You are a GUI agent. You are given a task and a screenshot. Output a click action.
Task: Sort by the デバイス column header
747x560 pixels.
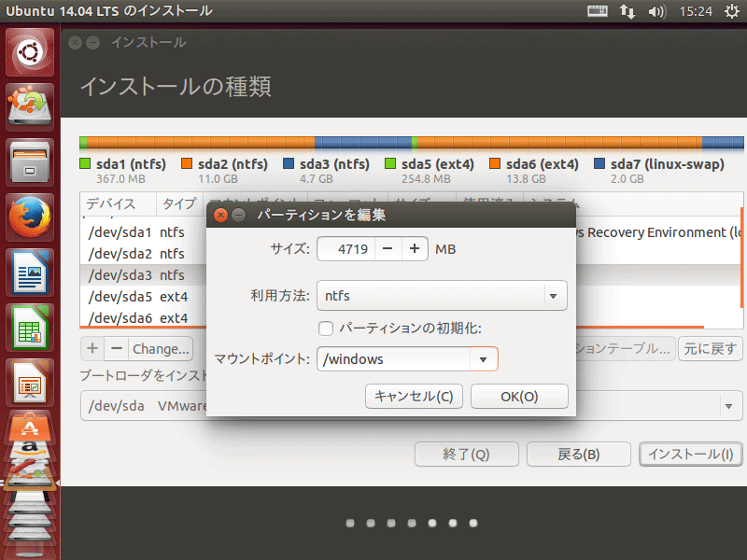tap(119, 203)
